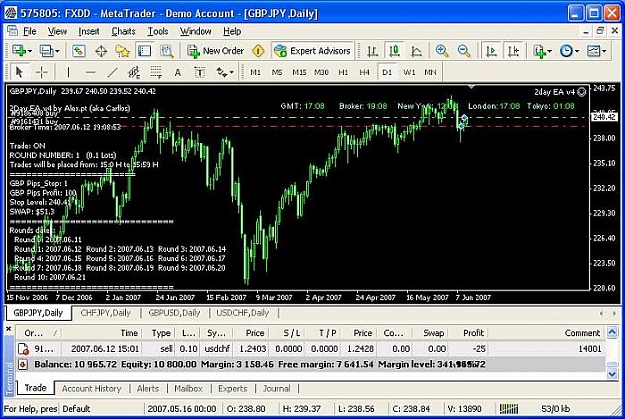Image resolution: width=625 pixels, height=419 pixels.
Task: Open the File menu
Action: click(x=29, y=31)
